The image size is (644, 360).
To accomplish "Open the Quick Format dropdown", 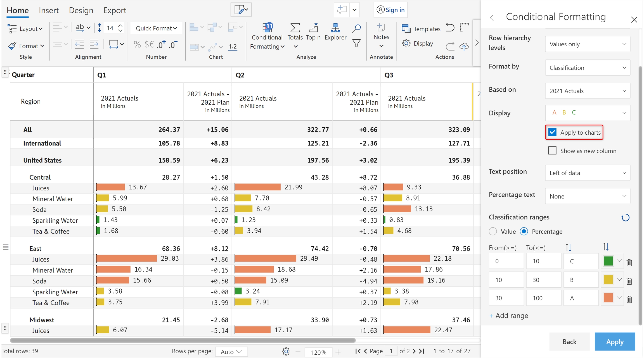I will pos(156,28).
